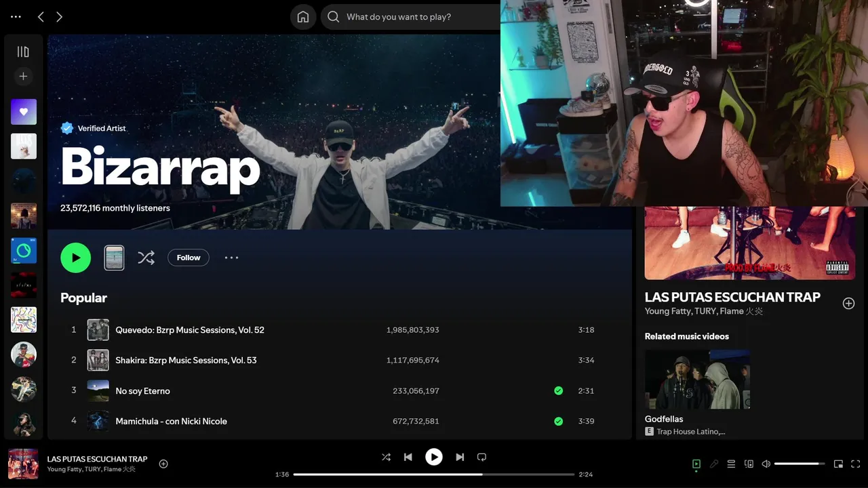Adjust the volume slider
The image size is (868, 488).
pyautogui.click(x=800, y=464)
